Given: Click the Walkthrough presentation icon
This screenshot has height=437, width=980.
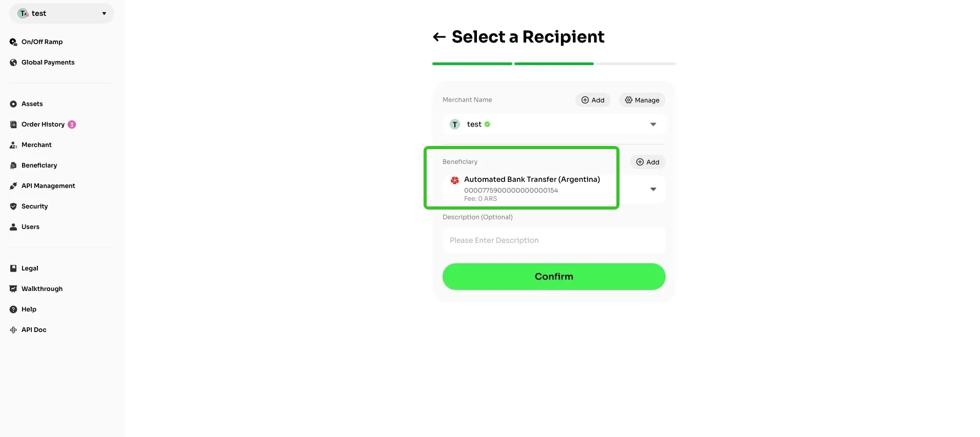Looking at the screenshot, I should click(x=13, y=289).
